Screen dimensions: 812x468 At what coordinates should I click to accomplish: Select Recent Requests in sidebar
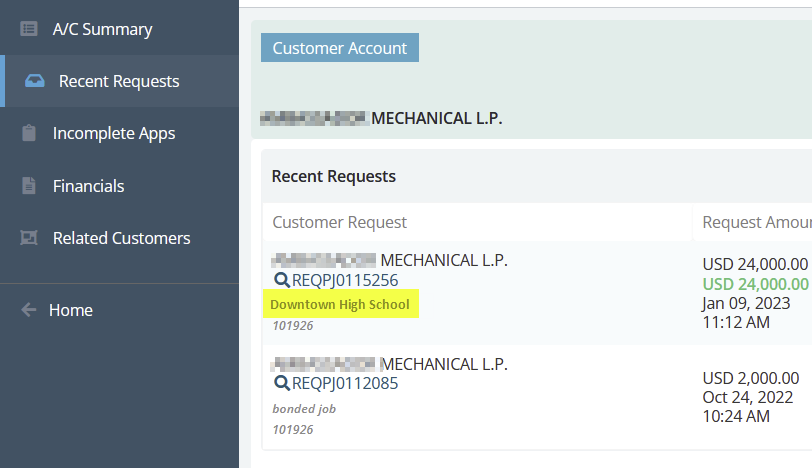[x=120, y=81]
